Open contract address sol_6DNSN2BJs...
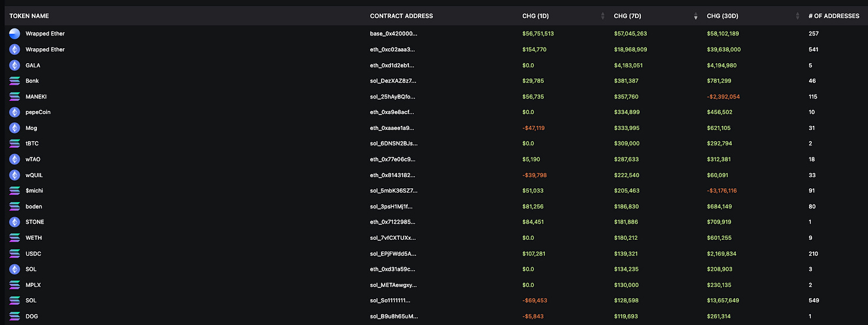This screenshot has width=868, height=325. pyautogui.click(x=394, y=144)
